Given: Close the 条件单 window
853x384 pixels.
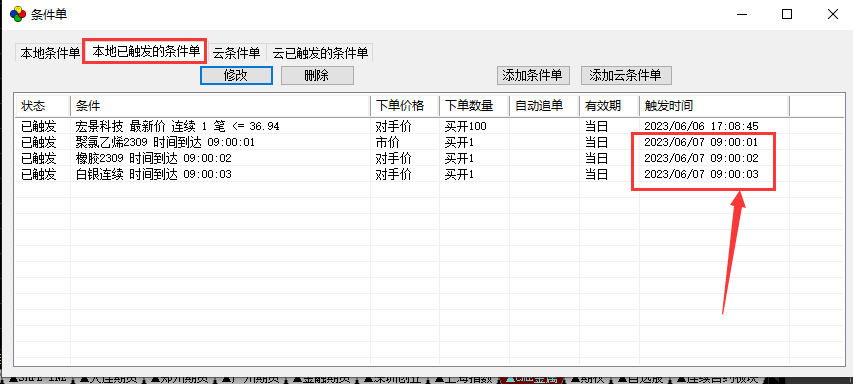Looking at the screenshot, I should coord(833,15).
